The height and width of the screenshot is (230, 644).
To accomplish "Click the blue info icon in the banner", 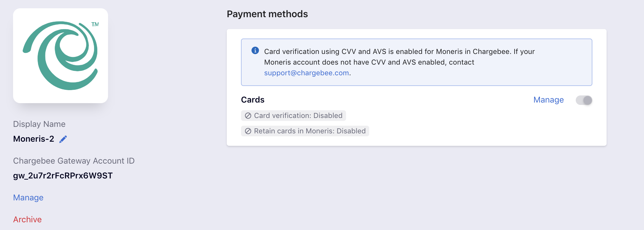I will [x=255, y=50].
